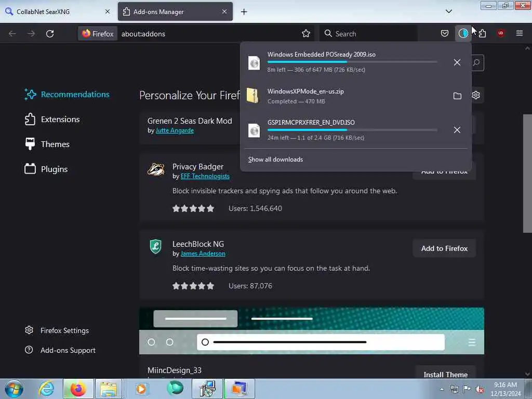The height and width of the screenshot is (399, 532).
Task: Add LeechBlock NG to Firefox
Action: pos(444,249)
